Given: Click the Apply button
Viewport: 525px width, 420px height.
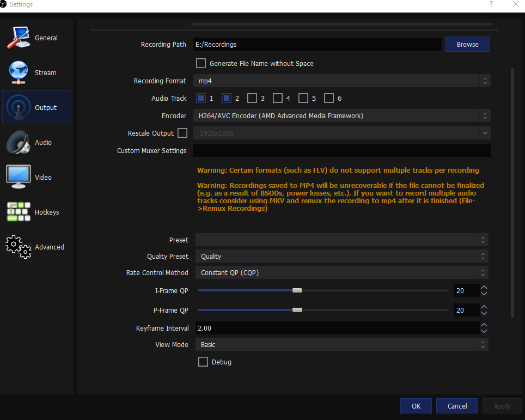Looking at the screenshot, I should pyautogui.click(x=502, y=406).
